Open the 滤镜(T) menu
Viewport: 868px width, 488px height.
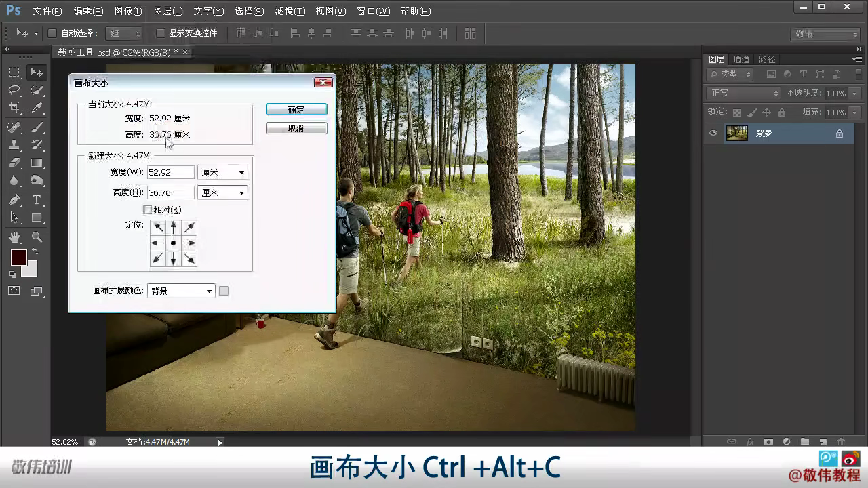290,12
